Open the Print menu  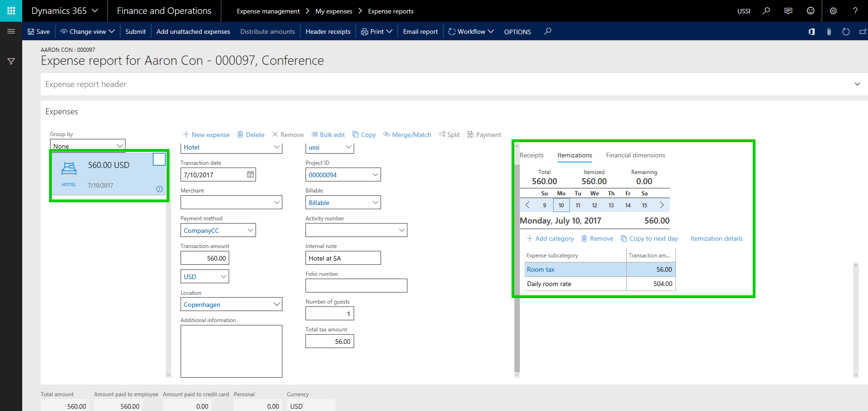(377, 31)
